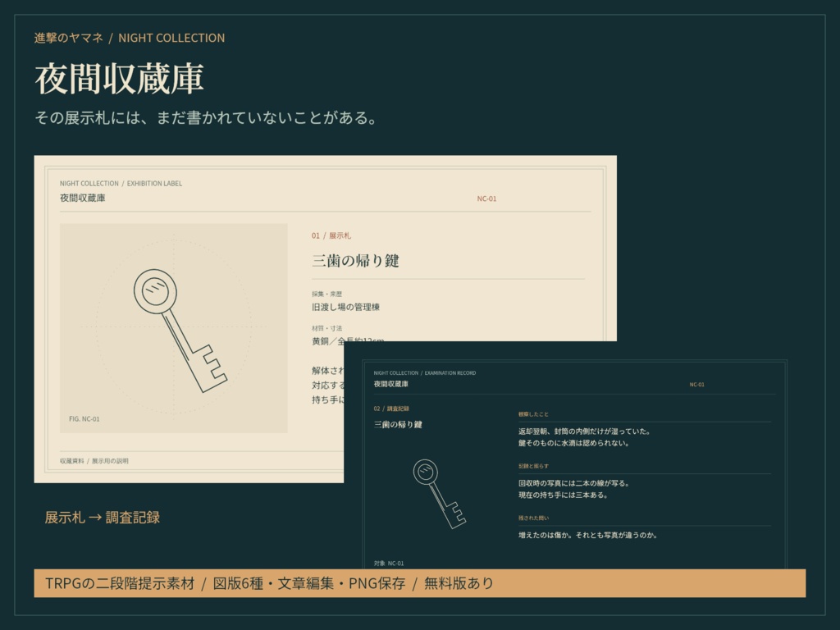Click the subtitle 'その展示札には、まだ書かれていないことがある。'
840x630 pixels.
click(x=206, y=117)
